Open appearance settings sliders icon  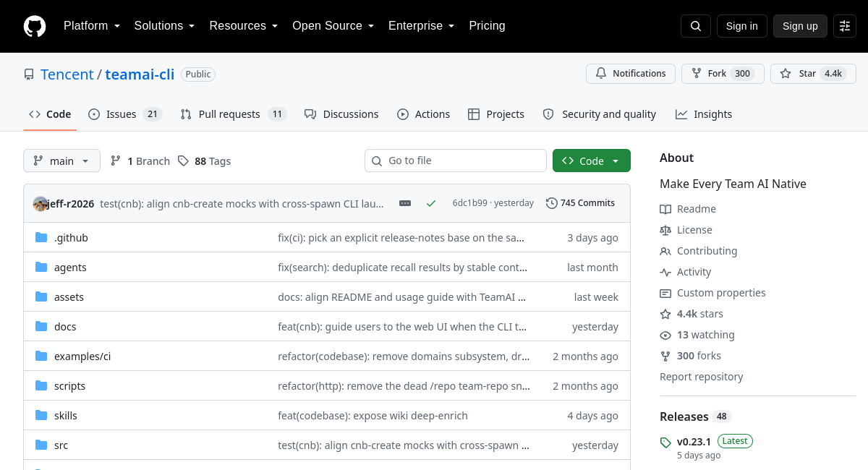[845, 26]
